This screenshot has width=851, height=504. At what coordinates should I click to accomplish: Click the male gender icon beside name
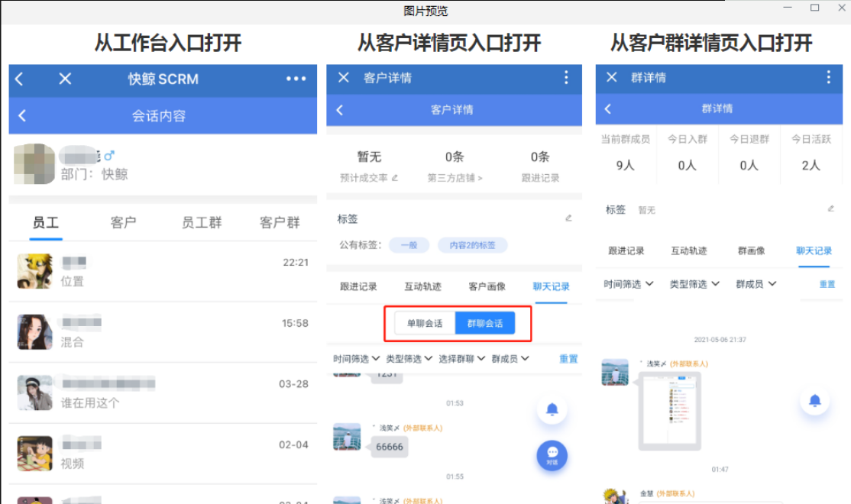coord(109,156)
